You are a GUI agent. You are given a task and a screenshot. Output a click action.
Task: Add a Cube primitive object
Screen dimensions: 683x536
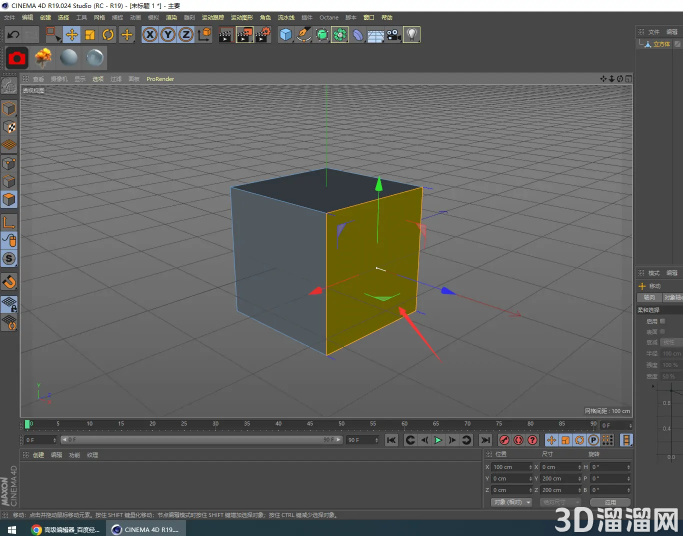(286, 34)
